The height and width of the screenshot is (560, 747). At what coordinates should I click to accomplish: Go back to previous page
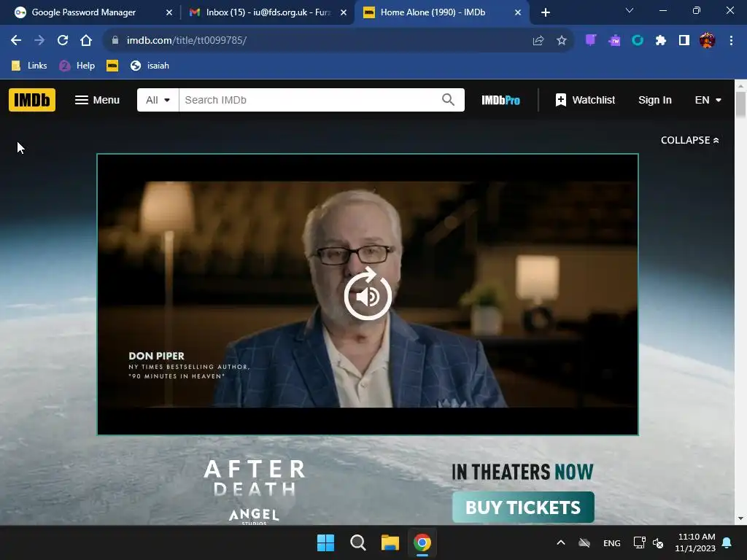(16, 41)
